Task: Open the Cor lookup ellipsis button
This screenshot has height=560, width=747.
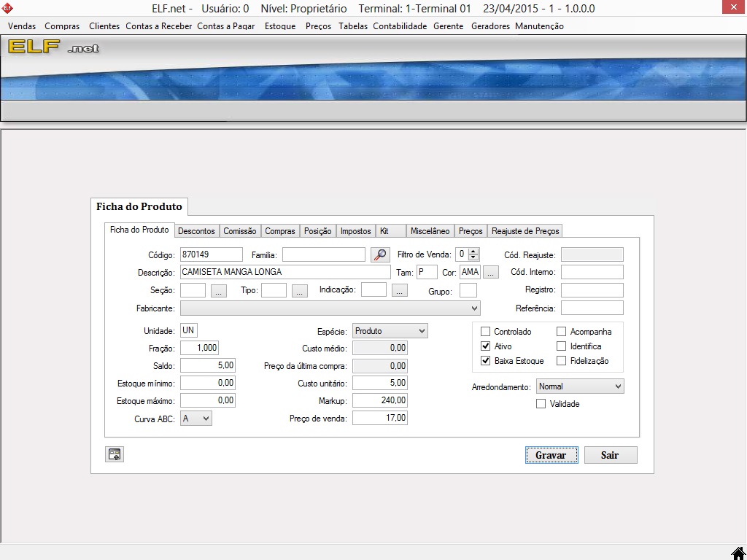Action: [490, 273]
